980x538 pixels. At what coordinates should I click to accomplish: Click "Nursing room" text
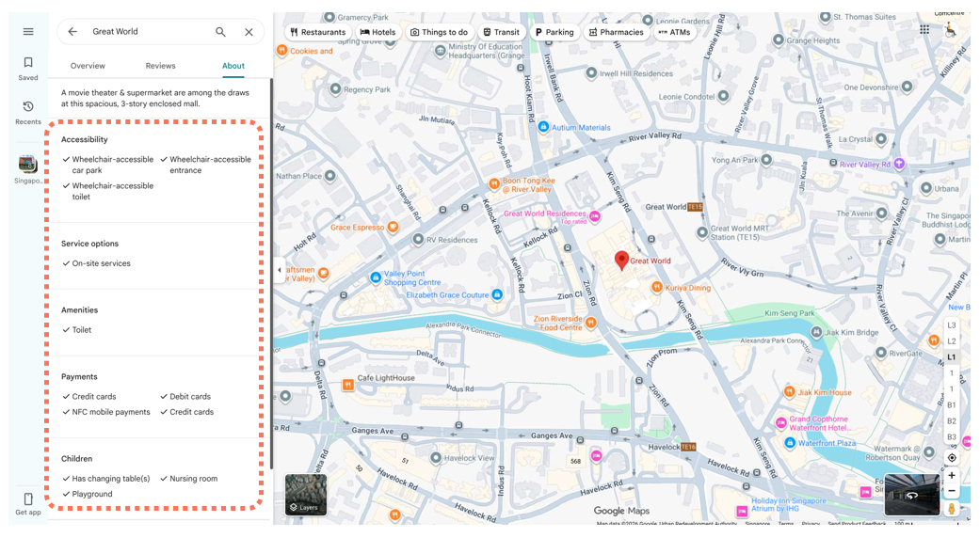[x=194, y=479]
